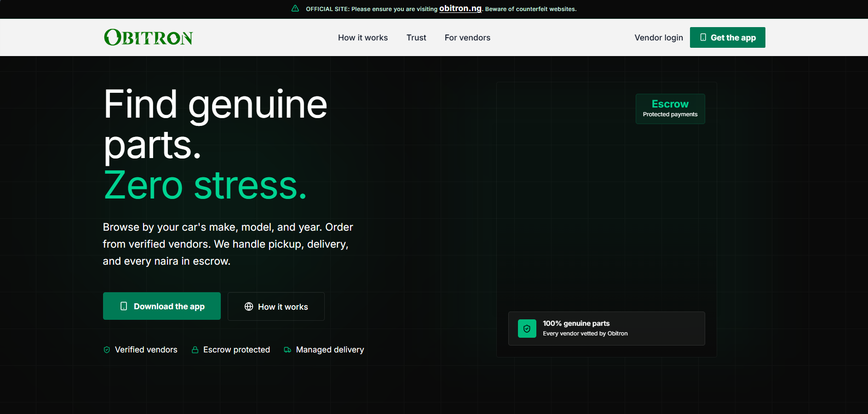Click the Escrow Protected payments badge

pyautogui.click(x=670, y=109)
